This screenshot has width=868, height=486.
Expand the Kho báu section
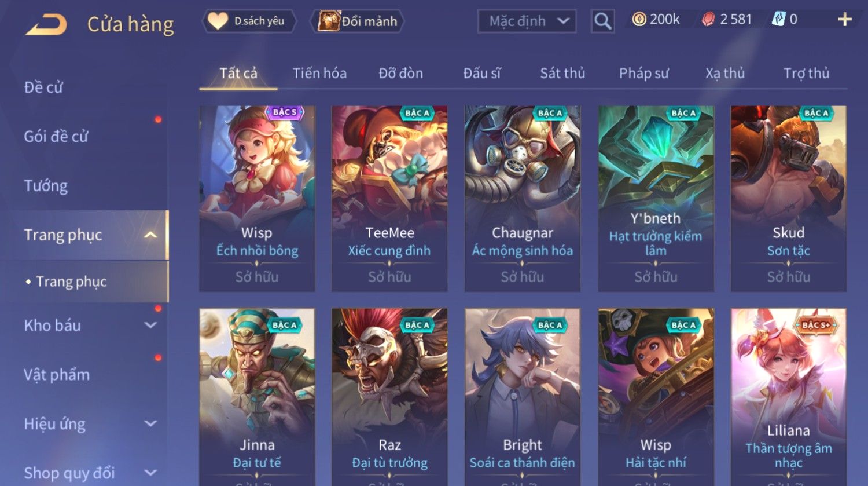coord(150,326)
